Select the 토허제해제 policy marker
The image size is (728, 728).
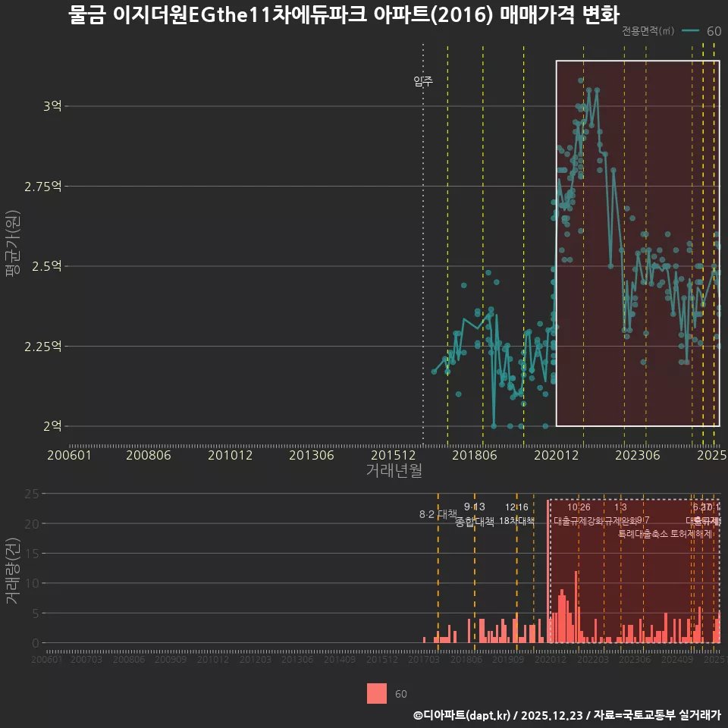tap(691, 532)
